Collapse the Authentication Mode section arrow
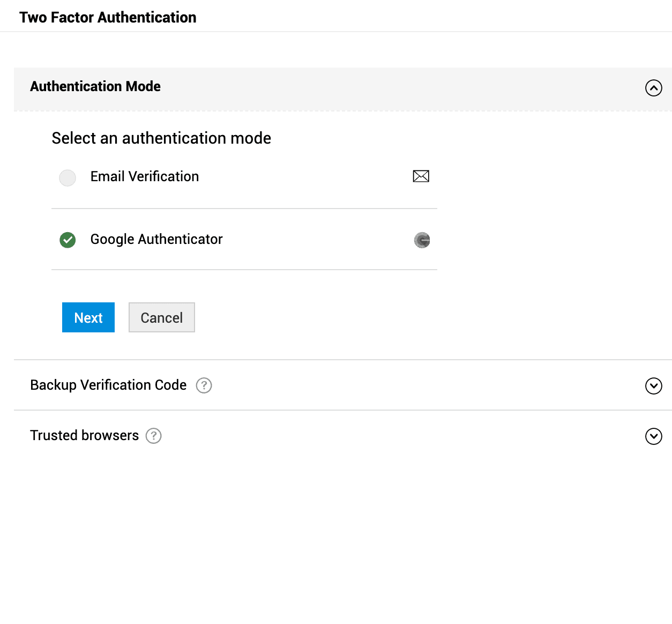This screenshot has width=672, height=624. click(653, 88)
